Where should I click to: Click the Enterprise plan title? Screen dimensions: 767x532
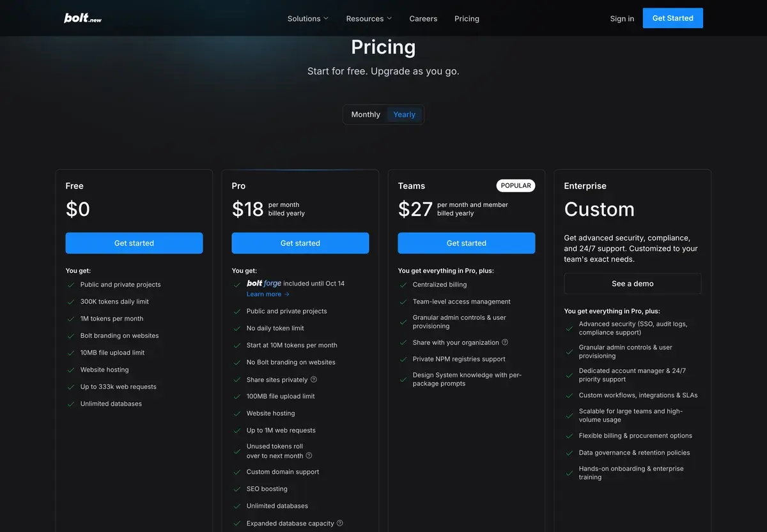pyautogui.click(x=585, y=186)
